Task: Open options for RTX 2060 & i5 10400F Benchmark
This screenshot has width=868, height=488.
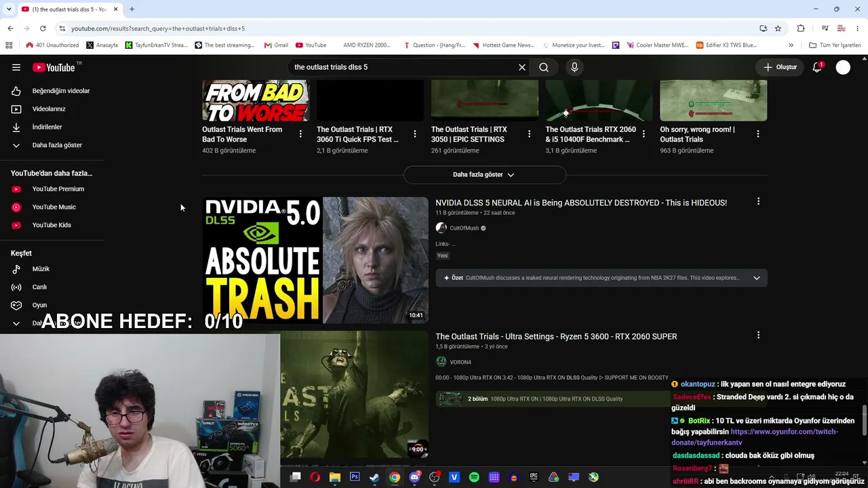Action: tap(644, 134)
